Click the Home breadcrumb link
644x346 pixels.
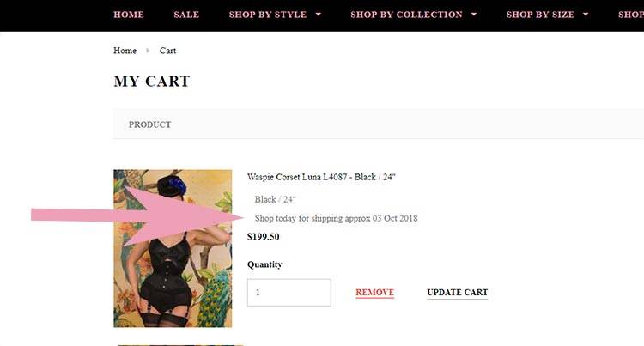[125, 51]
